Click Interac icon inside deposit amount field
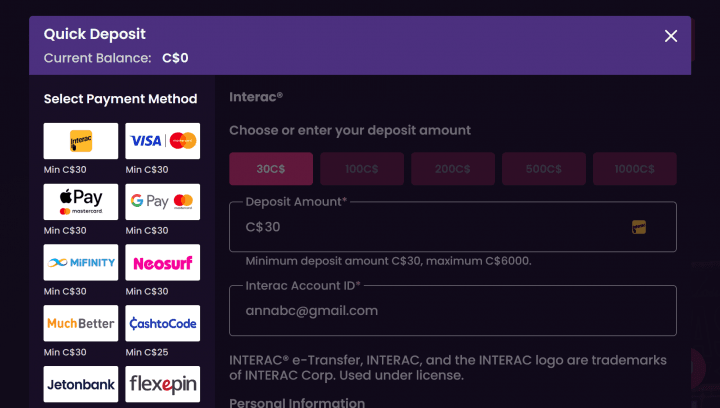 639,227
